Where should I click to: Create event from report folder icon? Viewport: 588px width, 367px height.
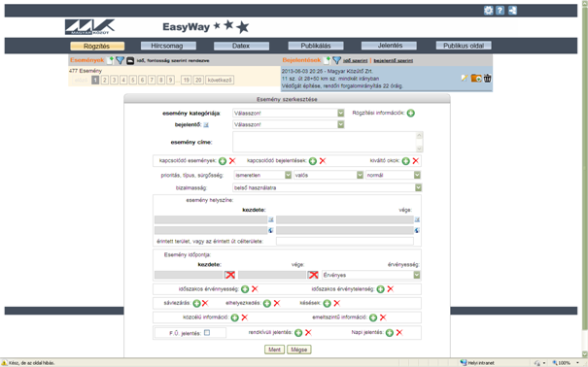click(476, 78)
